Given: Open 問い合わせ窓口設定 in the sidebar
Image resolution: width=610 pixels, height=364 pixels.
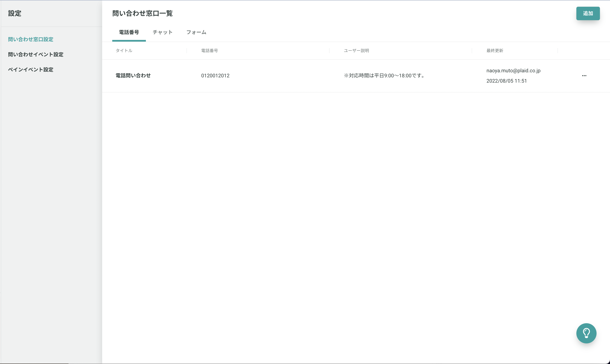Looking at the screenshot, I should coord(31,39).
